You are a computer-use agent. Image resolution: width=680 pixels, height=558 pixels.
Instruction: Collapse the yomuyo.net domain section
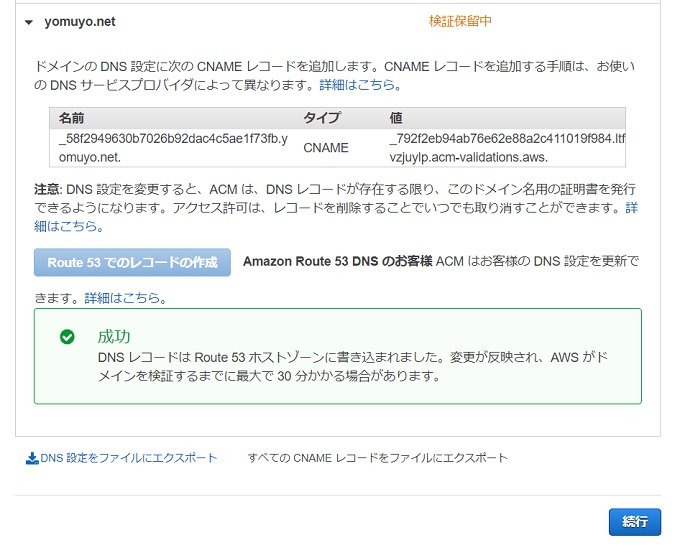pyautogui.click(x=29, y=22)
